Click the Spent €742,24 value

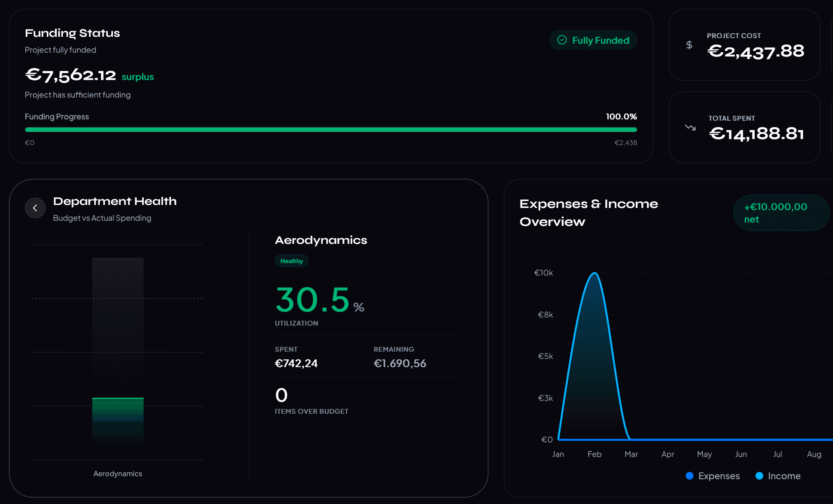click(x=296, y=363)
